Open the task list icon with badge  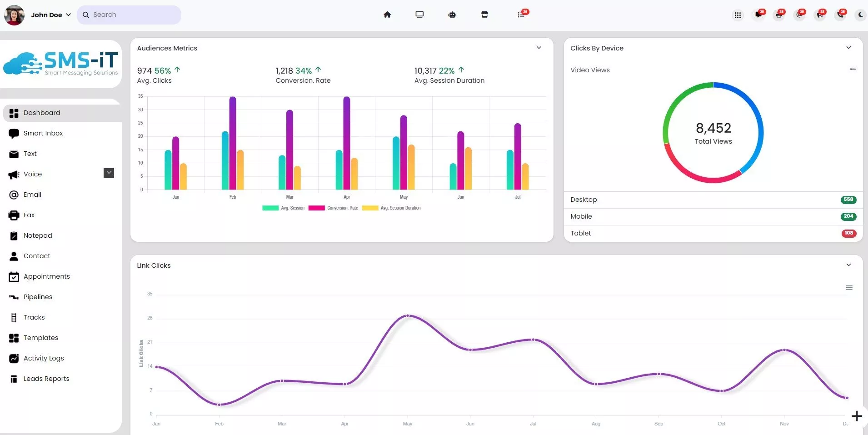(521, 15)
